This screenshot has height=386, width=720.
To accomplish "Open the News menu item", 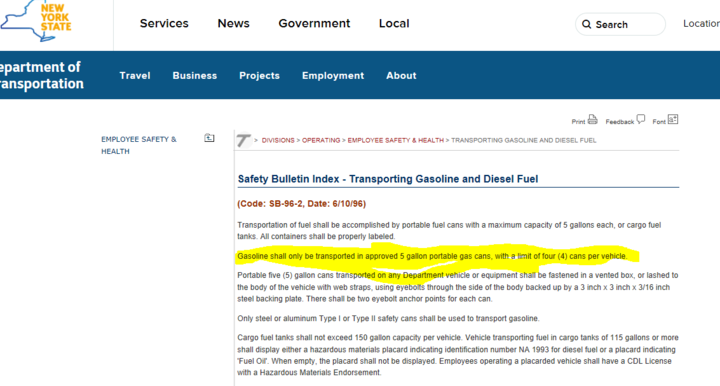I will click(233, 23).
